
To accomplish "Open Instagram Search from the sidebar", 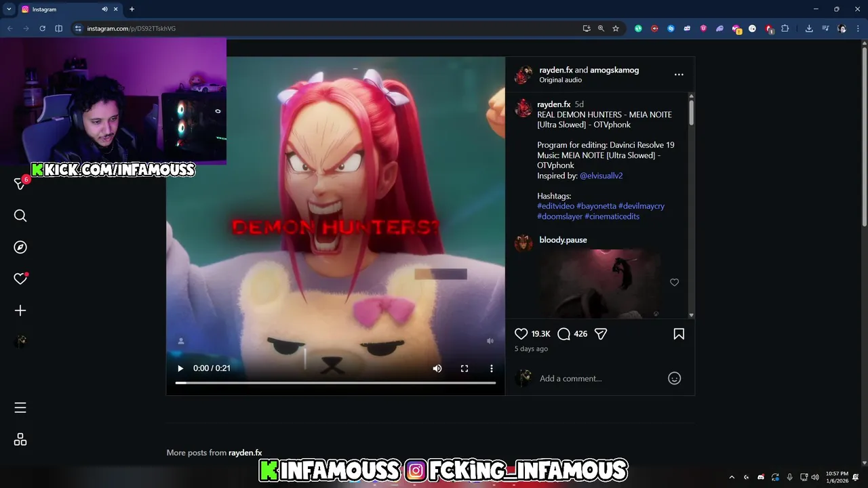I will pyautogui.click(x=20, y=216).
